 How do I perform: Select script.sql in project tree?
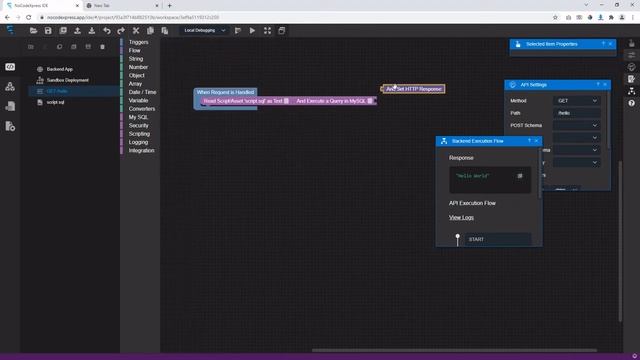[x=55, y=102]
